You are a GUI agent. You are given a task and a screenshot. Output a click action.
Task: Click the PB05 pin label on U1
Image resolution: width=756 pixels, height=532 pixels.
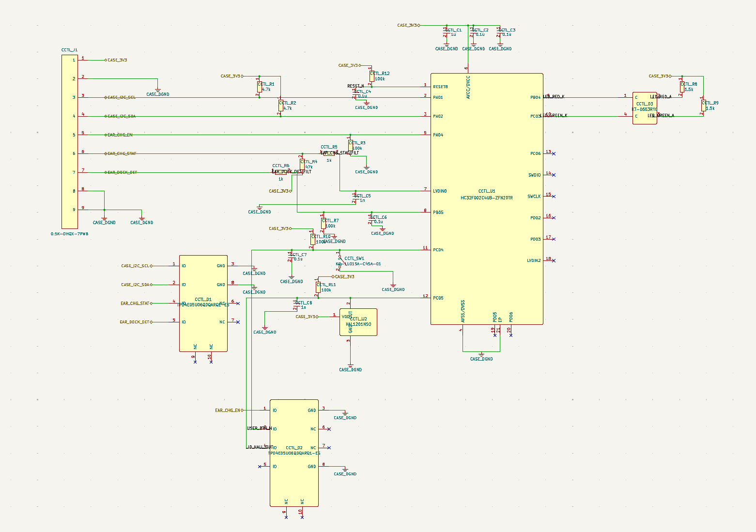tap(438, 213)
